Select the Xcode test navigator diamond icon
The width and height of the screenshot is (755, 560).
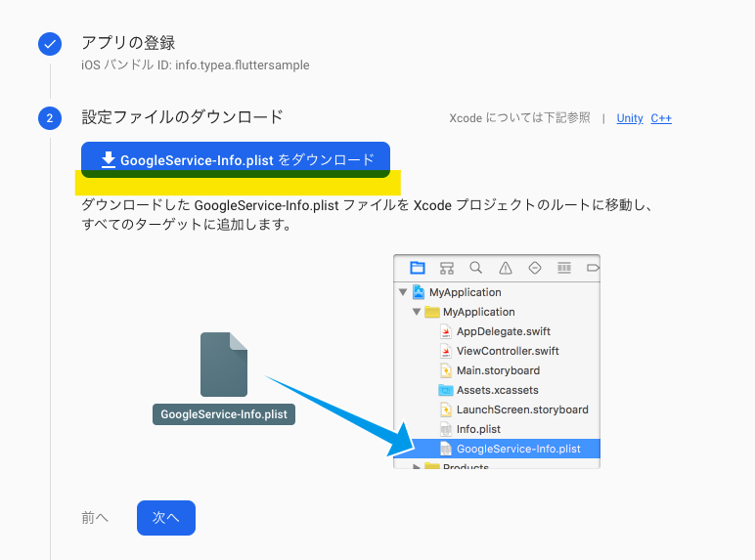coord(535,268)
